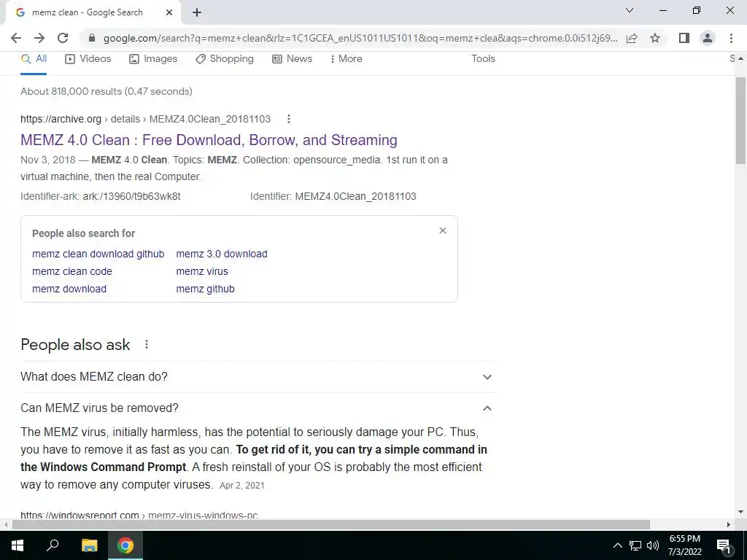This screenshot has width=747, height=560.
Task: Bookmark this page with the star
Action: click(x=655, y=38)
